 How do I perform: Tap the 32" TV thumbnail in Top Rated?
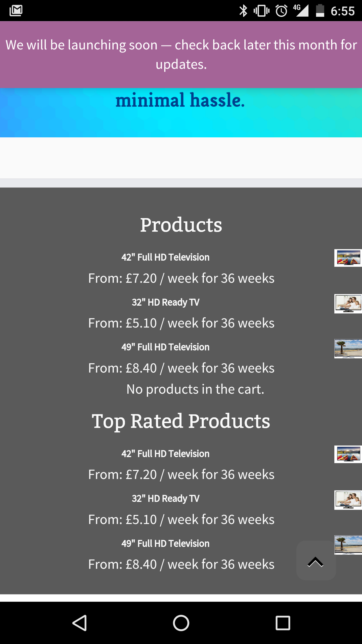(x=348, y=500)
